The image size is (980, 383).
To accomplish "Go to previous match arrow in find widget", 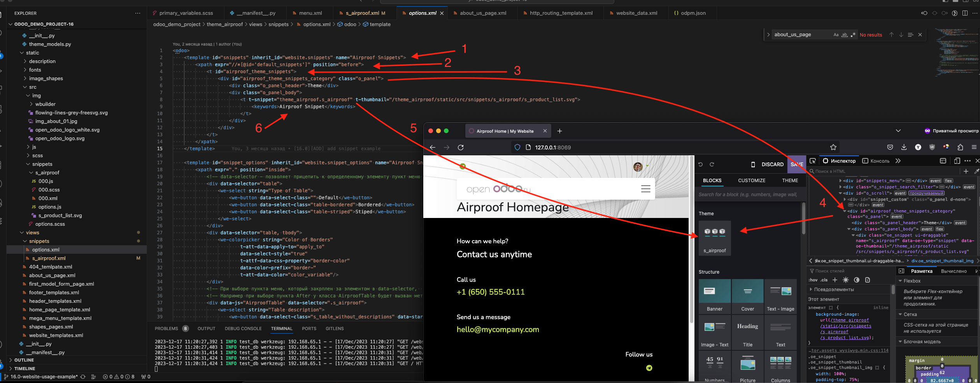I will tap(891, 35).
